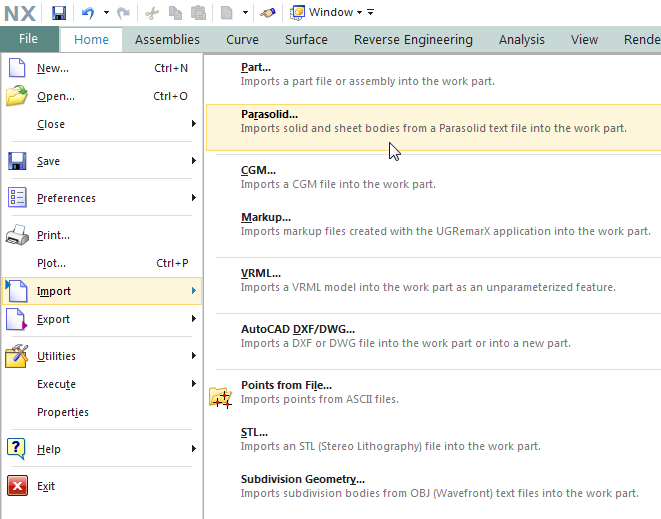Click the Window icon in top toolbar
661x519 pixels.
pos(297,13)
